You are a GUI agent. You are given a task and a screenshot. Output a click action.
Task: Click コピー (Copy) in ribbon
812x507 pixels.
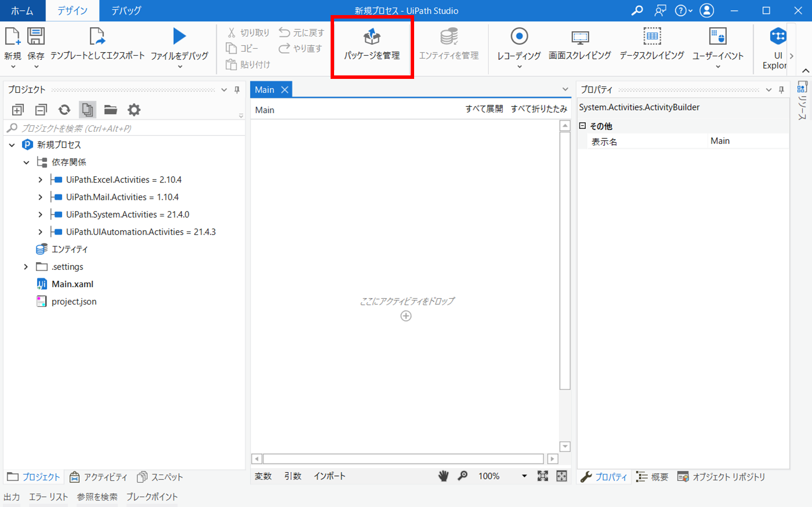click(242, 48)
